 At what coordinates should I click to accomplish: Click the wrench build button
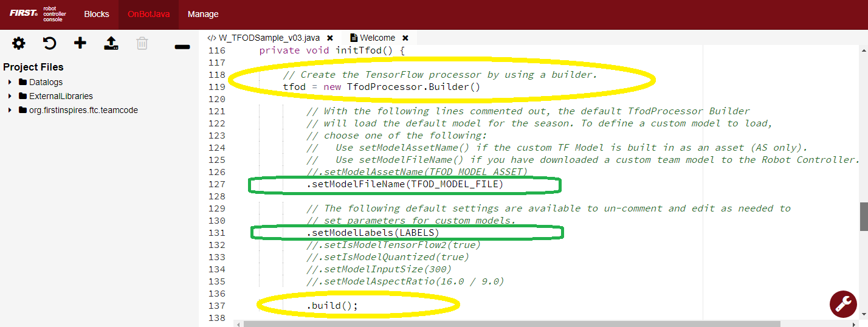click(x=844, y=303)
